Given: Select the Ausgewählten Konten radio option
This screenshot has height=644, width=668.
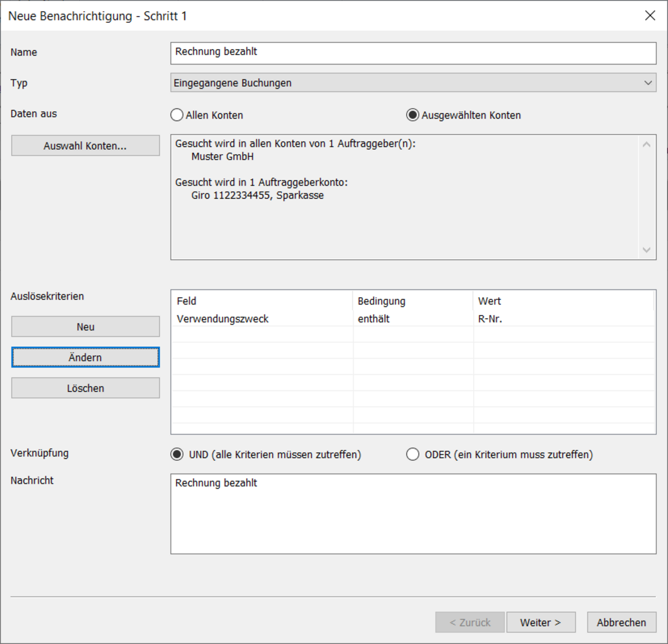Looking at the screenshot, I should pyautogui.click(x=412, y=115).
